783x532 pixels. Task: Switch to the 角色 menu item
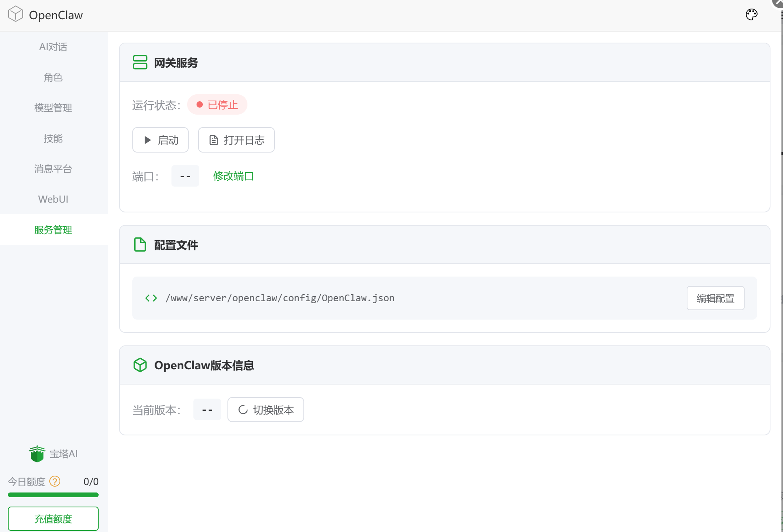click(x=53, y=77)
